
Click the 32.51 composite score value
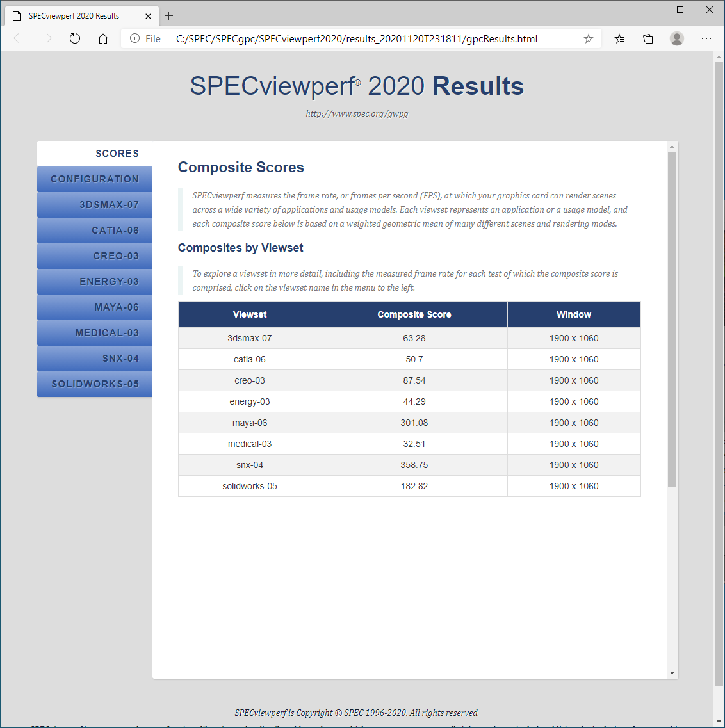tap(414, 444)
